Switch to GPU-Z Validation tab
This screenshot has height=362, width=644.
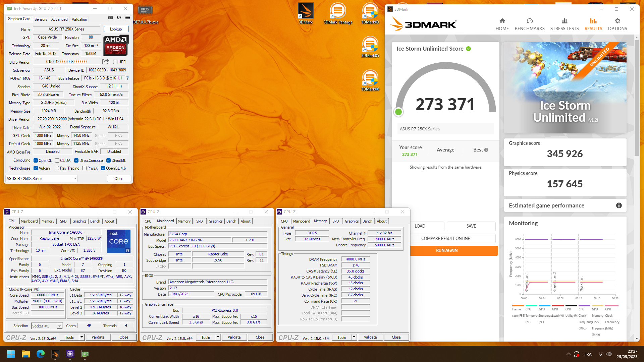point(79,19)
